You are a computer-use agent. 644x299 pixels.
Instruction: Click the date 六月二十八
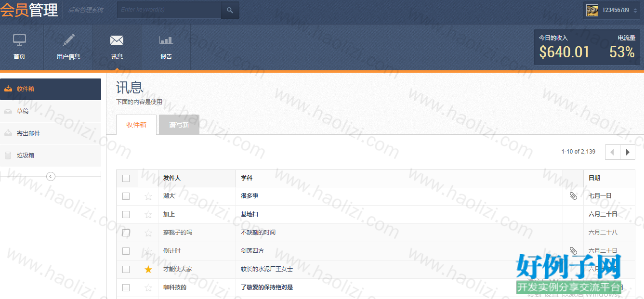point(603,233)
